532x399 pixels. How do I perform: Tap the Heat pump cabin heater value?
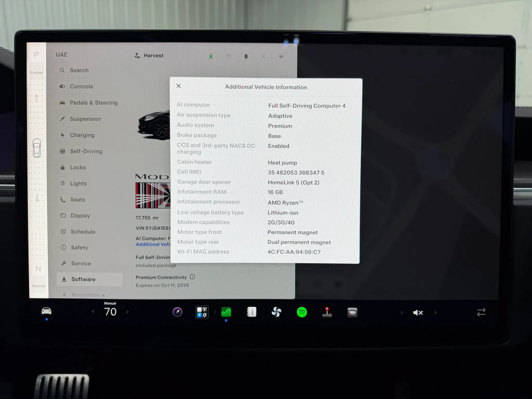tap(282, 163)
